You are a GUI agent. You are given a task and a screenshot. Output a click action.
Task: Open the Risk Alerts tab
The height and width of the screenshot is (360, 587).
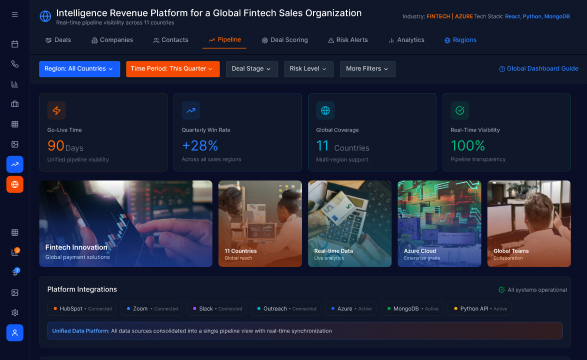coord(348,40)
